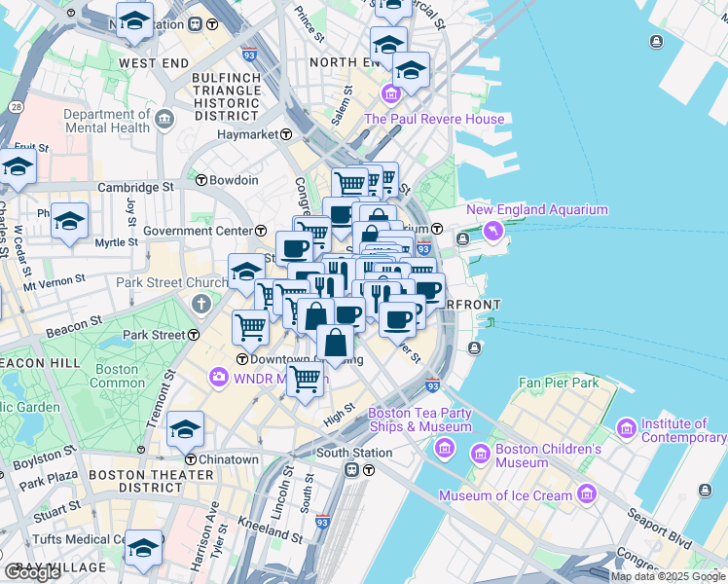This screenshot has width=728, height=584.
Task: Click Park Street T station icon
Action: pos(194,335)
